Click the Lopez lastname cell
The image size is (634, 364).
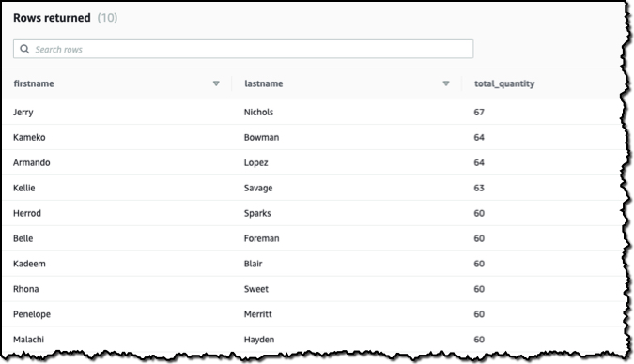click(255, 163)
